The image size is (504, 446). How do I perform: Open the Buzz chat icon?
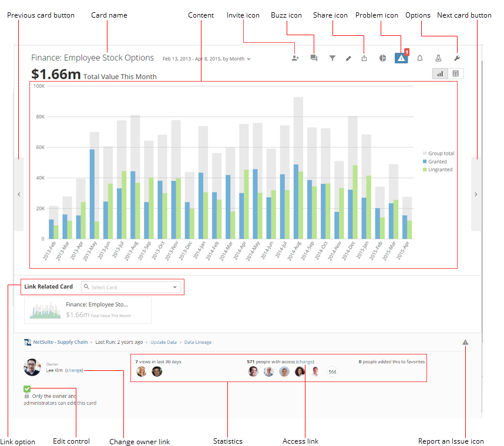coord(314,58)
